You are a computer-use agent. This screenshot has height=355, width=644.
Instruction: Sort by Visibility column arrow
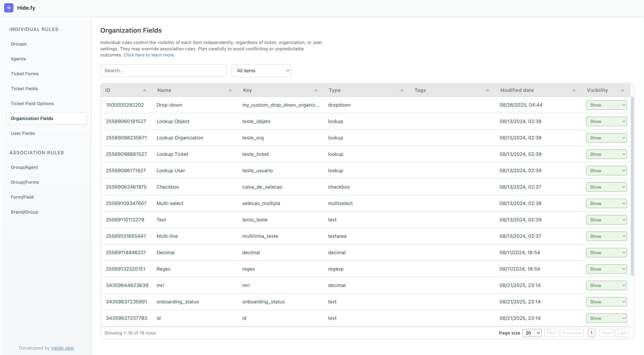623,90
